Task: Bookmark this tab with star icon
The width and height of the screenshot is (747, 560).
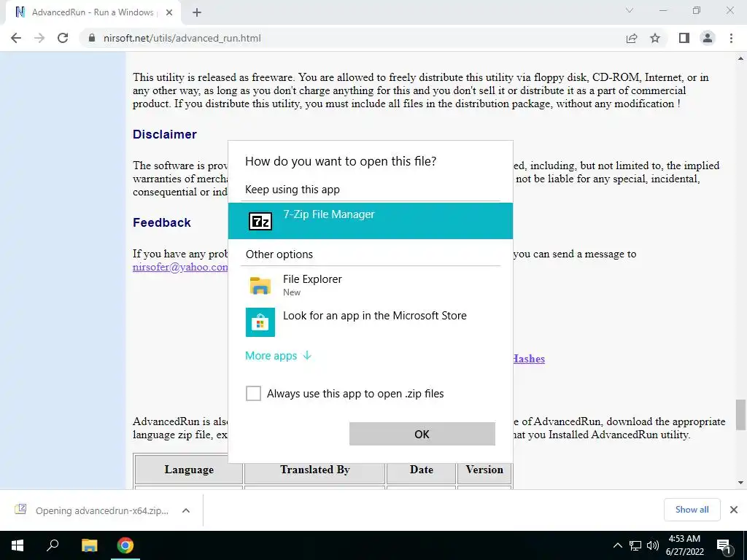Action: (x=655, y=38)
